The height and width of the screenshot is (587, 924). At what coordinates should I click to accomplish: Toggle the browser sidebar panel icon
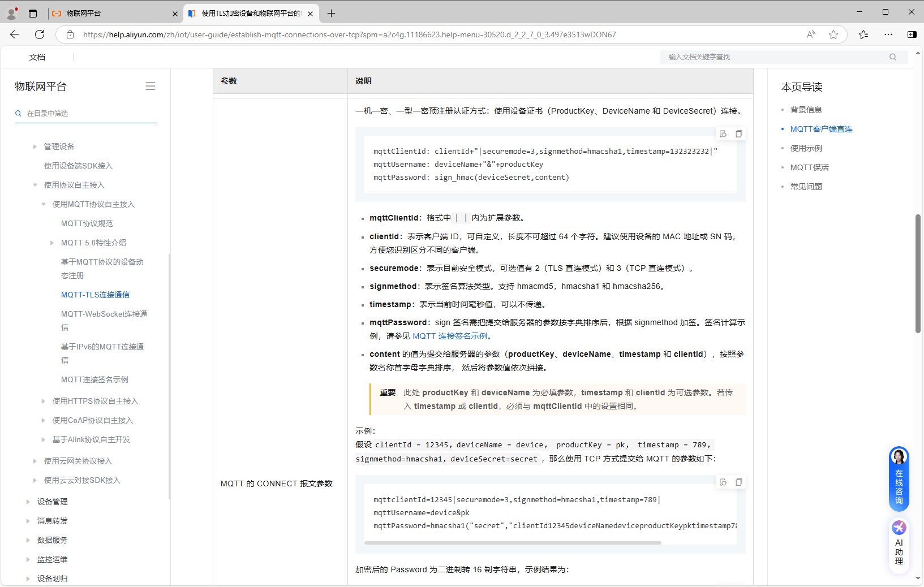912,34
